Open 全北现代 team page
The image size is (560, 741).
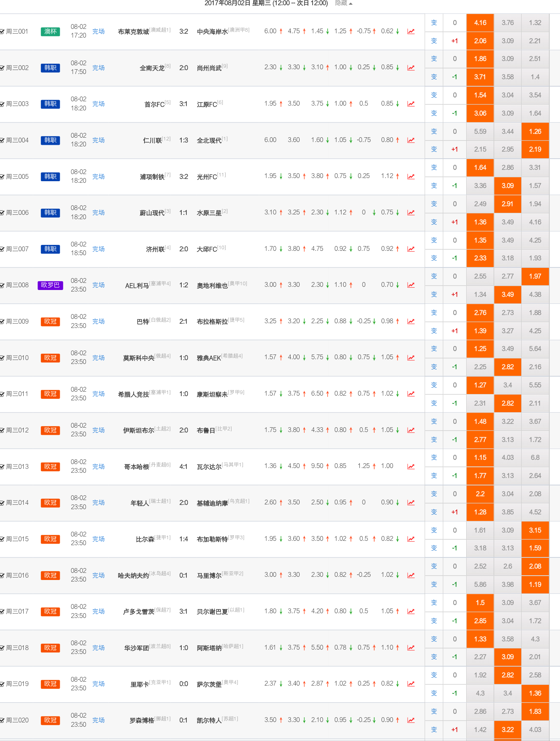209,140
